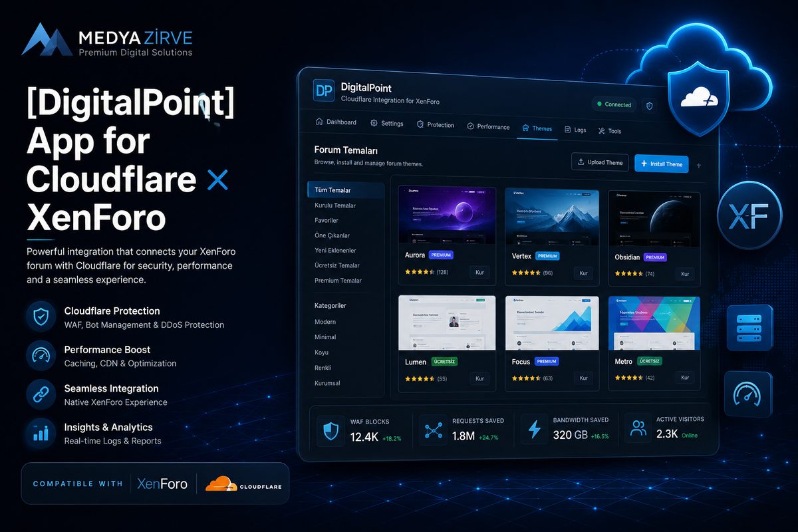798x532 pixels.
Task: Click the Upload Theme button
Action: pyautogui.click(x=600, y=162)
